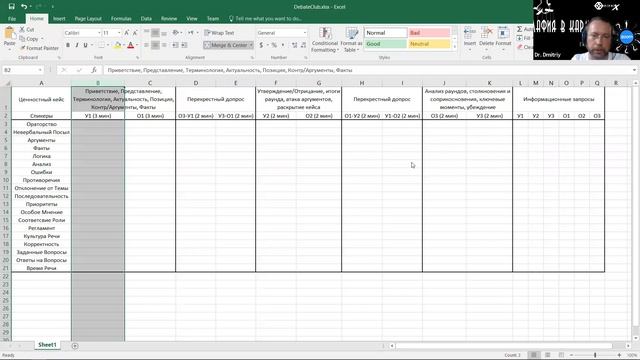Toggle Italic formatting
The height and width of the screenshot is (360, 640).
(x=76, y=45)
